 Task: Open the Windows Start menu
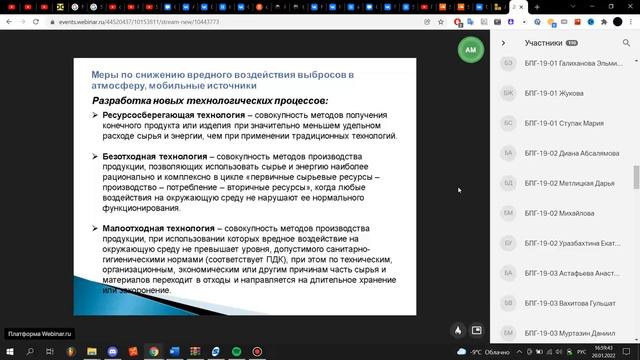pyautogui.click(x=10, y=351)
